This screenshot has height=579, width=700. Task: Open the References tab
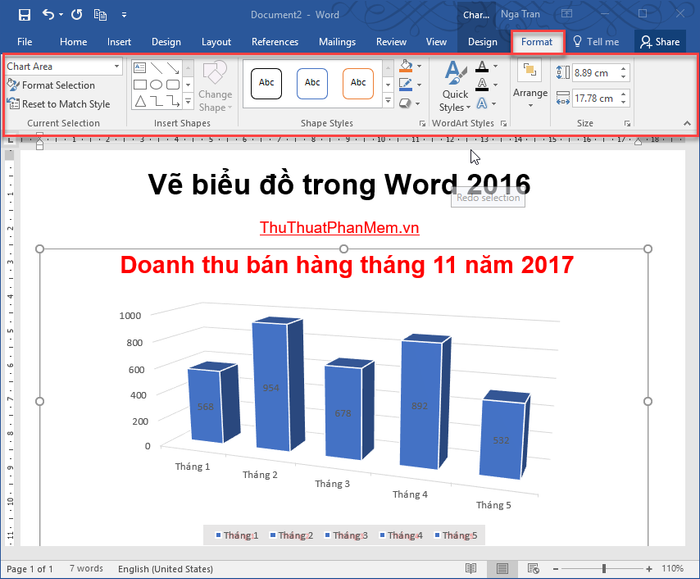point(275,42)
